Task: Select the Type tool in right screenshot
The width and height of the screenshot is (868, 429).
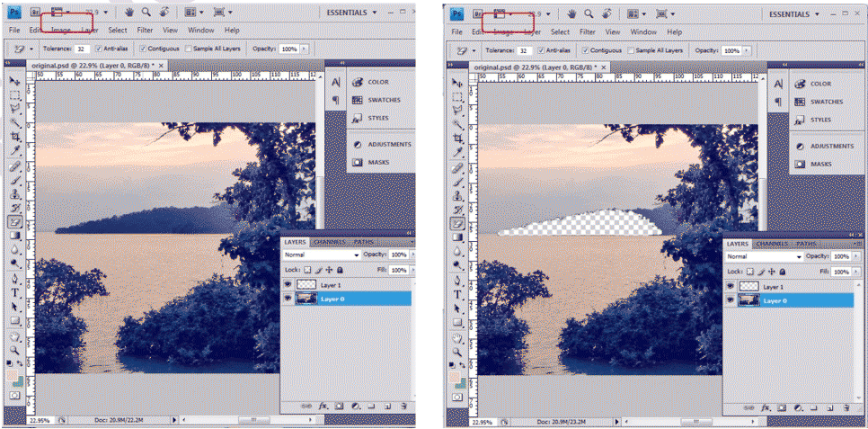Action: coord(457,294)
